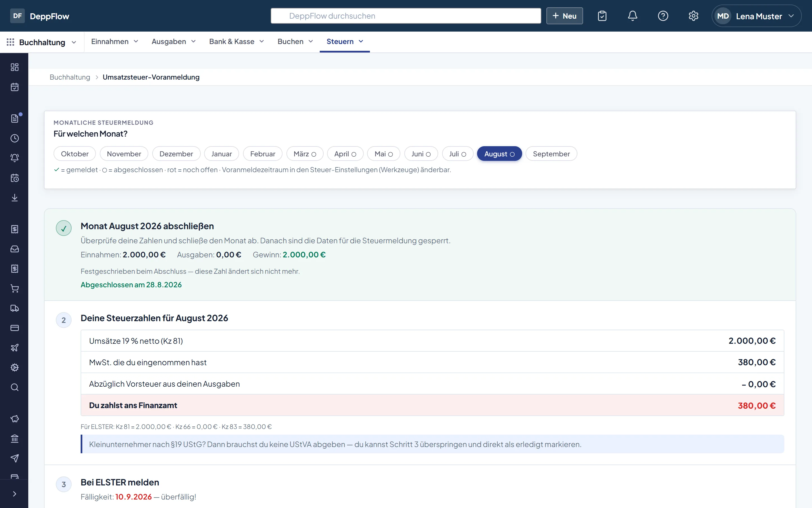Open the receipt icon just above shopping cart
Viewport: 812px width, 508px height.
click(x=14, y=269)
